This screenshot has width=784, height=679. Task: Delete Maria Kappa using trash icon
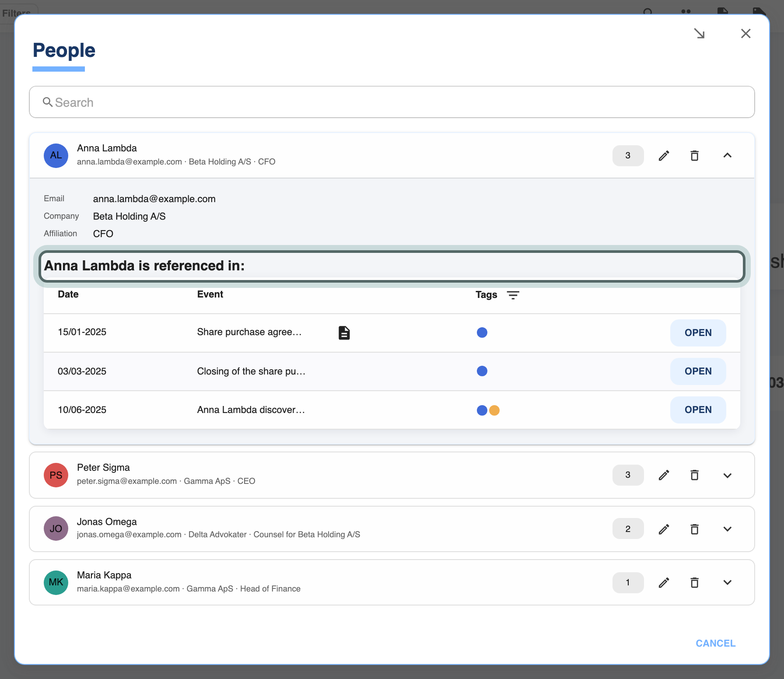[694, 583]
